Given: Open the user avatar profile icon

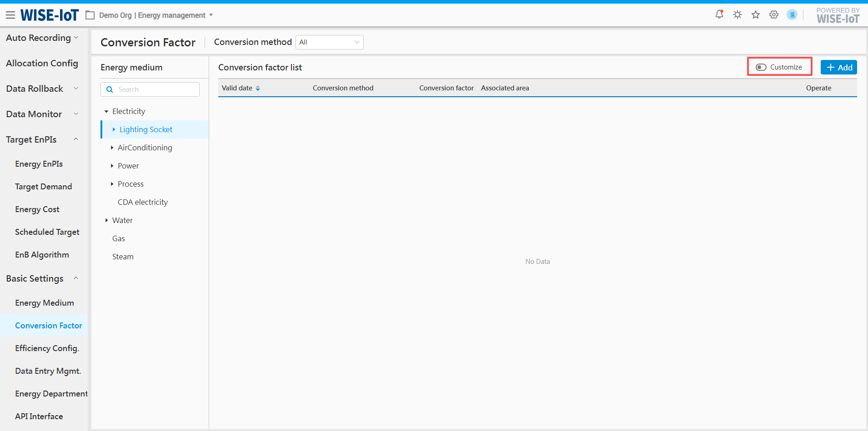Looking at the screenshot, I should coord(792,15).
